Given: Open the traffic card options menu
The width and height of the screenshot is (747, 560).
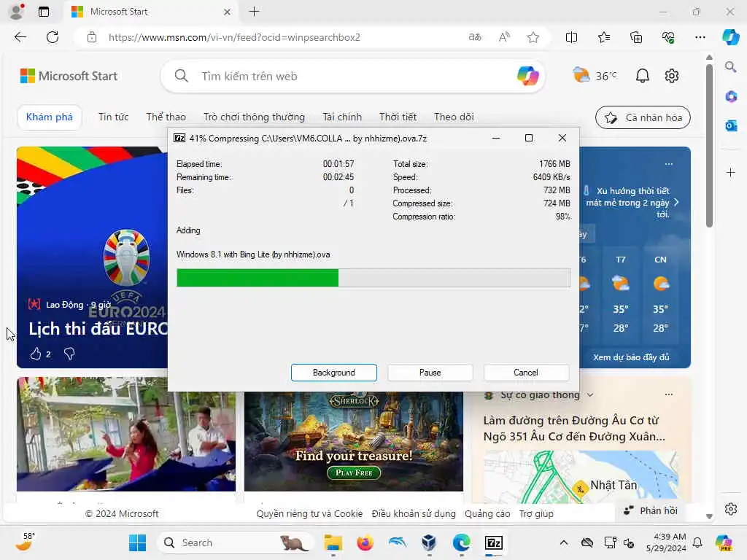Looking at the screenshot, I should pyautogui.click(x=669, y=394).
